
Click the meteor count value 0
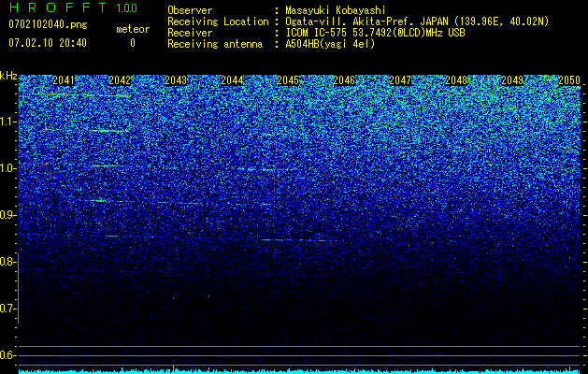[133, 43]
